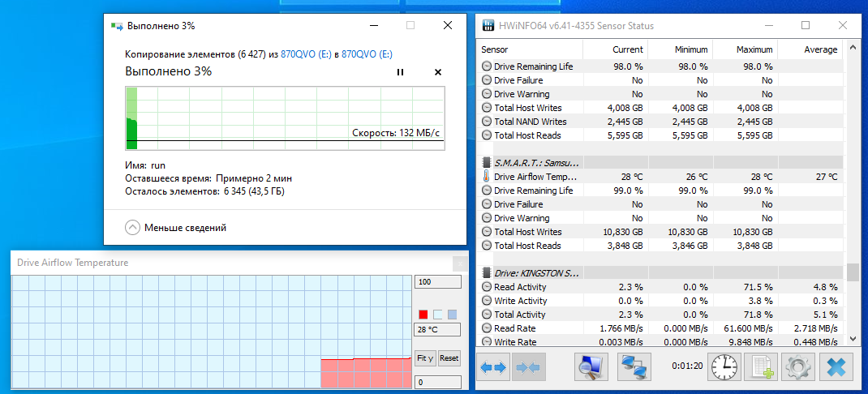
Task: Click the Average column header
Action: [x=810, y=49]
